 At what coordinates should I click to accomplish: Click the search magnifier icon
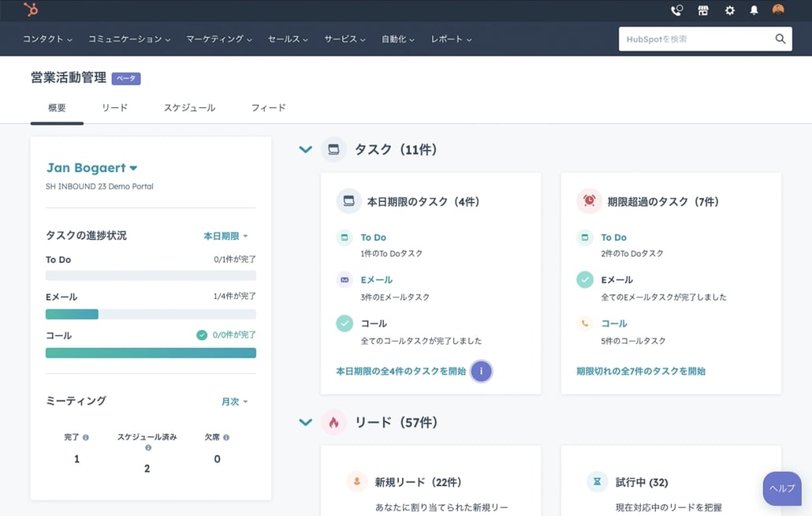(780, 39)
